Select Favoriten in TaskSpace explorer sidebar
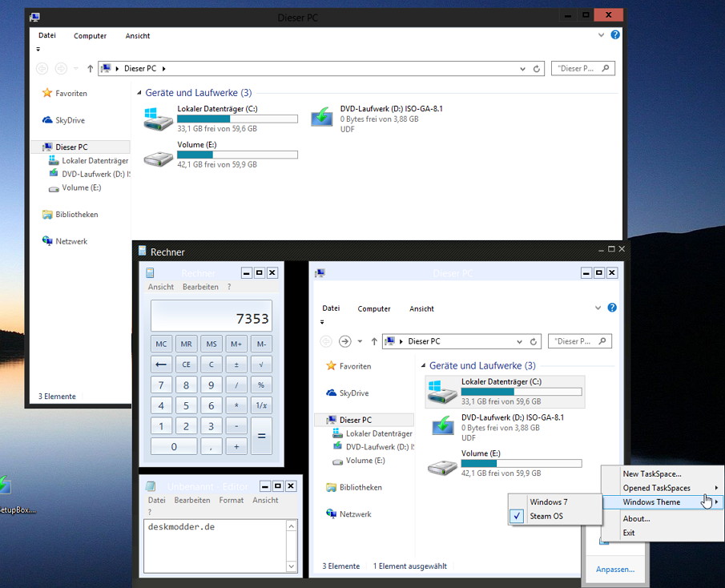Image resolution: width=725 pixels, height=588 pixels. click(x=348, y=366)
